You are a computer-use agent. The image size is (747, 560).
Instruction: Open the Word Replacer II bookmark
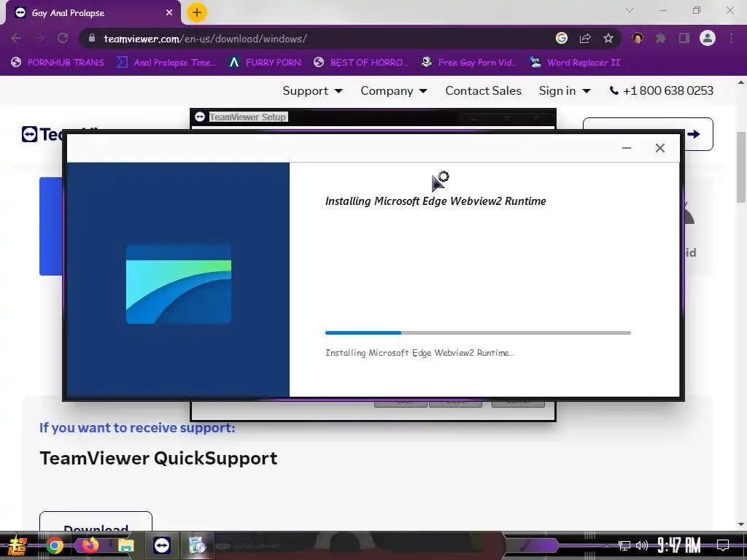coord(575,63)
